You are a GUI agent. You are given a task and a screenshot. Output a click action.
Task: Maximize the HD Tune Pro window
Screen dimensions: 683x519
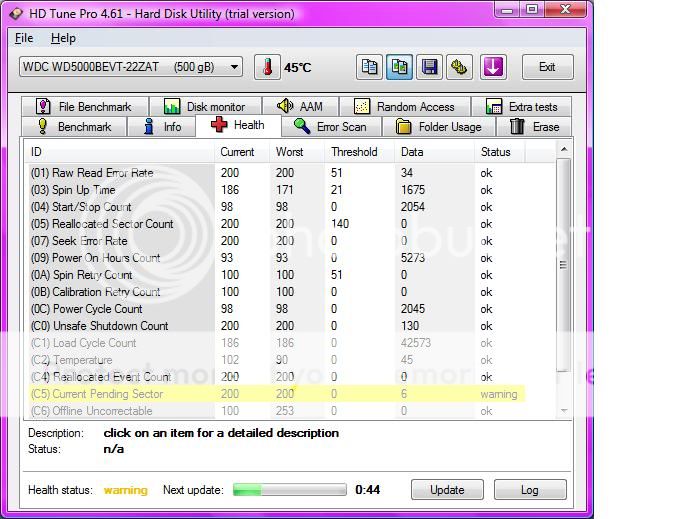pyautogui.click(x=532, y=10)
